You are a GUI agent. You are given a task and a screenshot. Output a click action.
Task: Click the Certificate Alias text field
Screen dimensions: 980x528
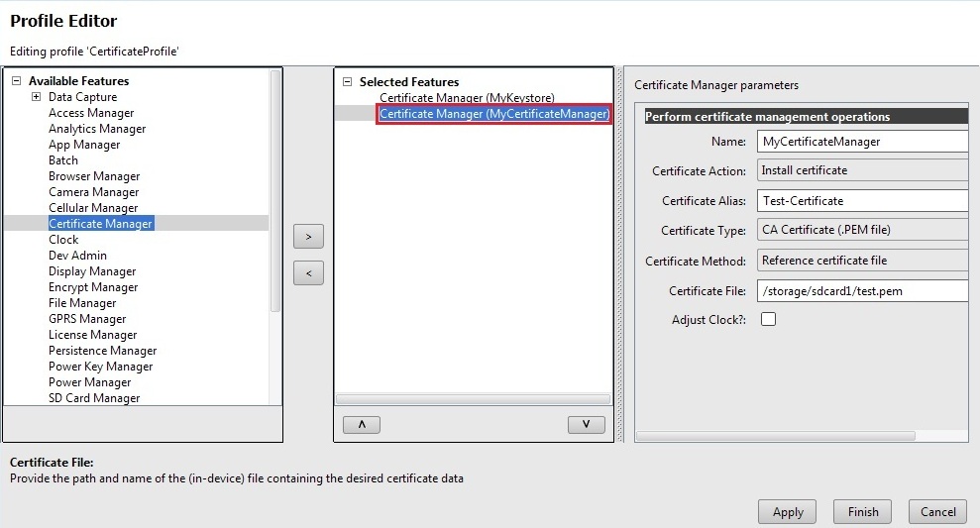862,201
